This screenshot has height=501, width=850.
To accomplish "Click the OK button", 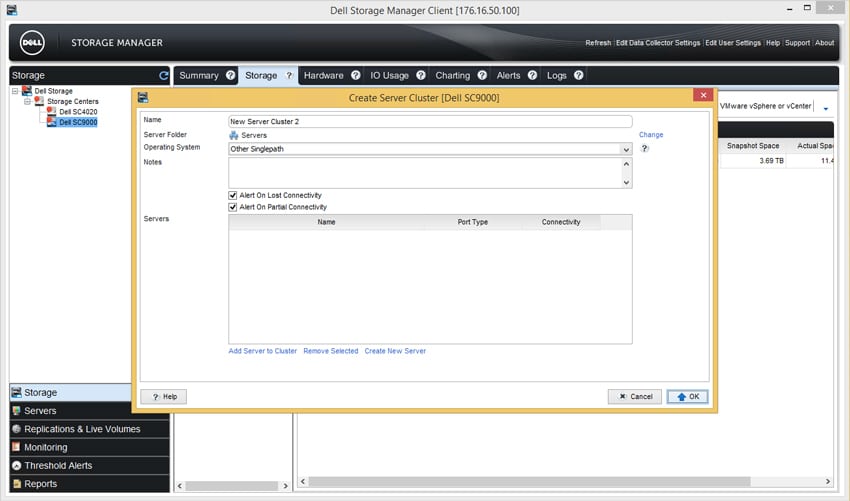I will pos(687,396).
